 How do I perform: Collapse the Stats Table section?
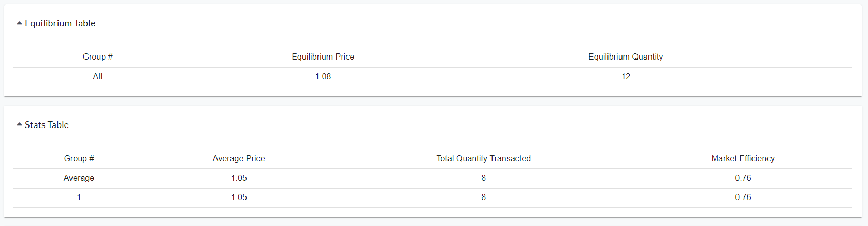20,125
